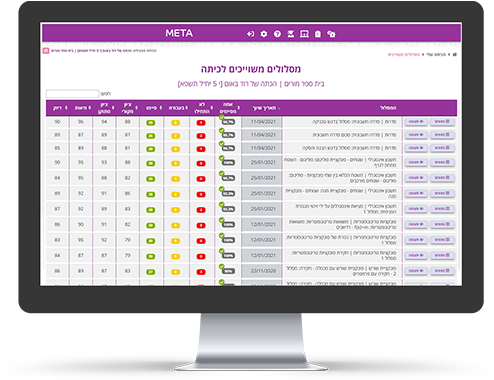Open the clipboard icon in purple header
Screen dimensions: 494x380
coord(318,34)
